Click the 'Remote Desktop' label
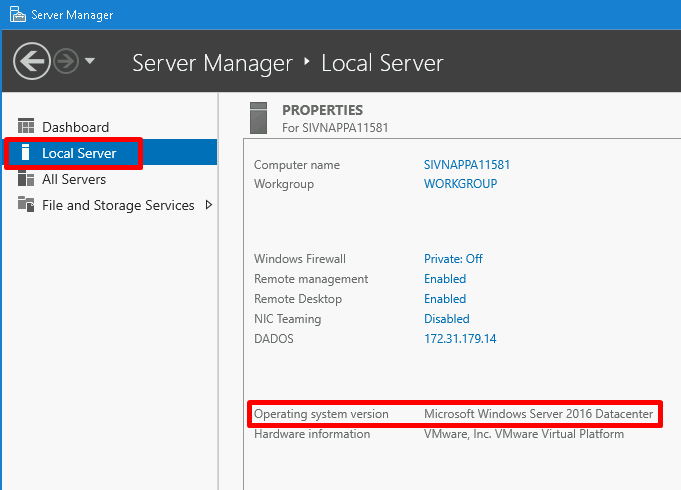 (x=298, y=299)
